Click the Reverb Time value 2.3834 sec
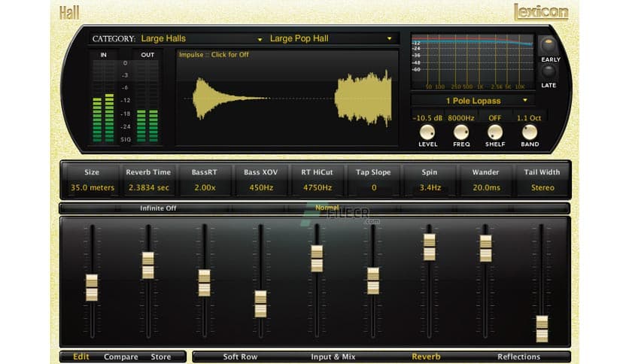 pos(148,187)
